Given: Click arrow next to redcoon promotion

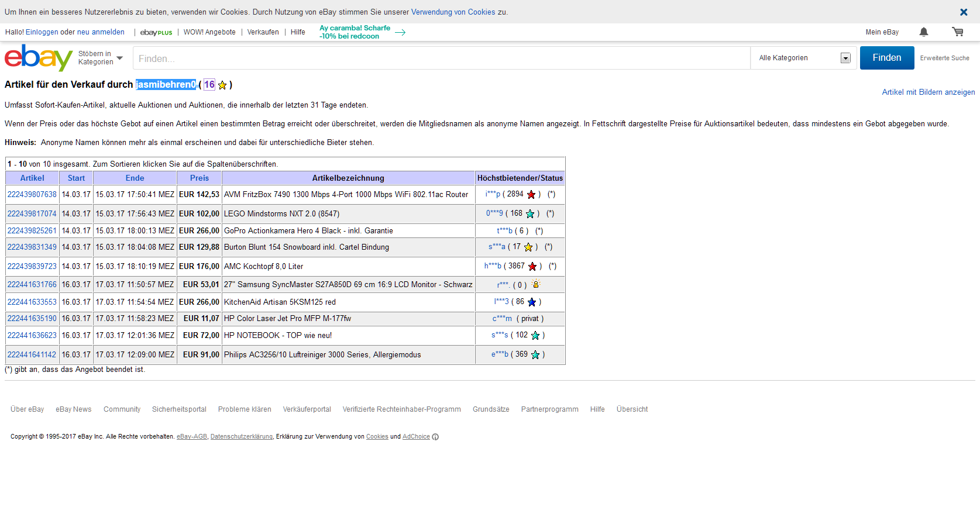Looking at the screenshot, I should point(400,32).
